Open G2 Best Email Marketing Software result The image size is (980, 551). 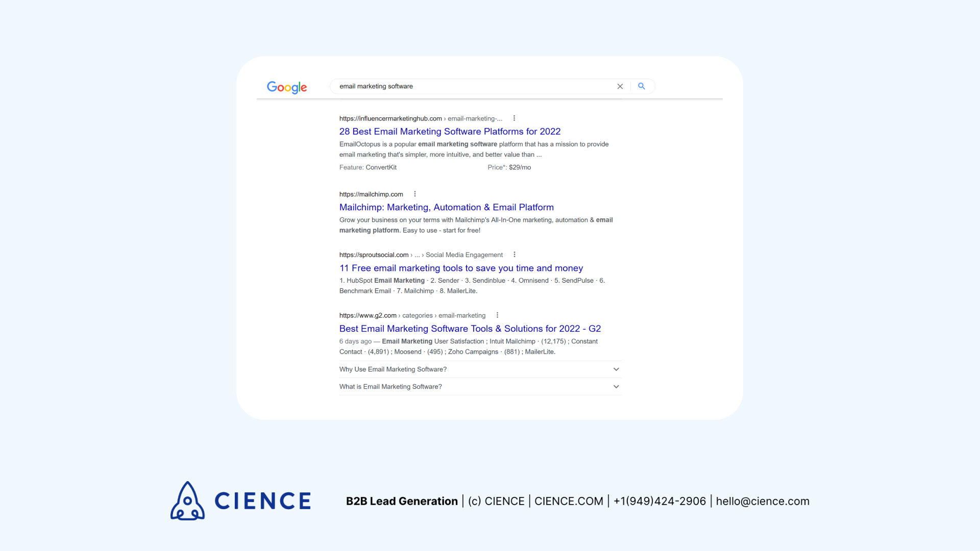pyautogui.click(x=470, y=329)
